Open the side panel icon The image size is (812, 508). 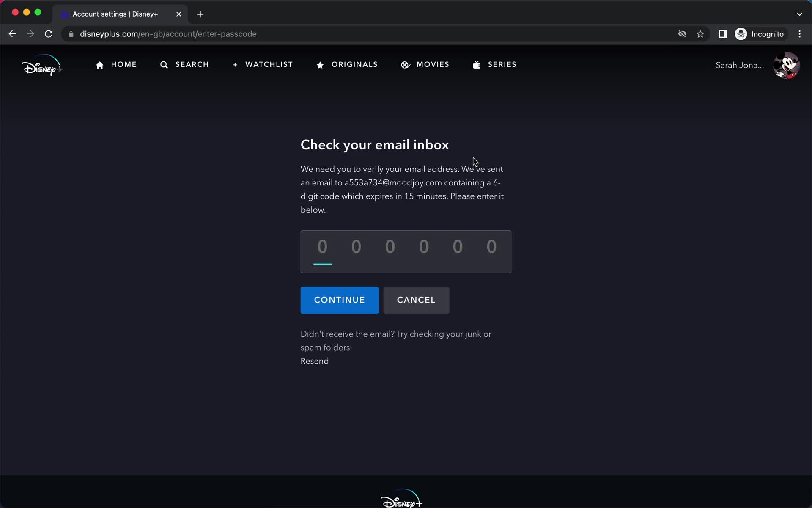(x=723, y=34)
